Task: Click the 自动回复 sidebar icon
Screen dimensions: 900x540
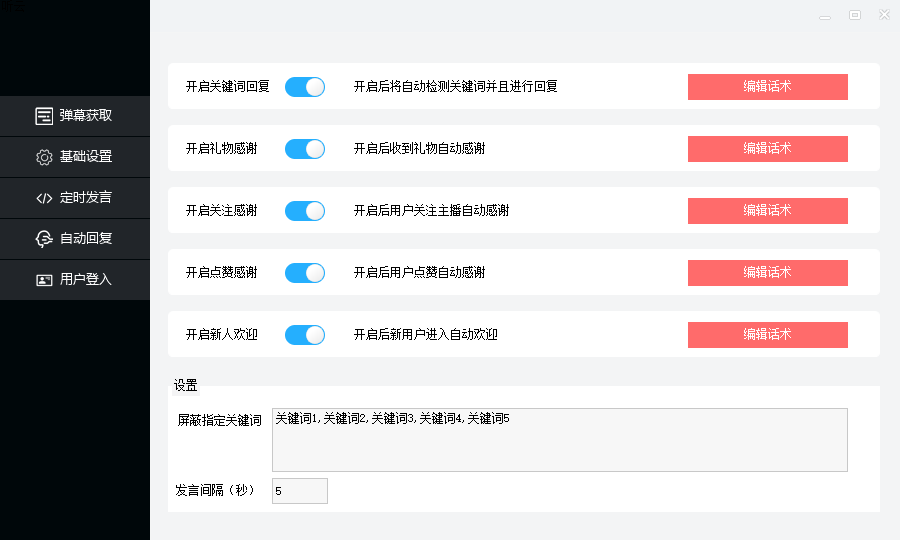Action: point(44,239)
